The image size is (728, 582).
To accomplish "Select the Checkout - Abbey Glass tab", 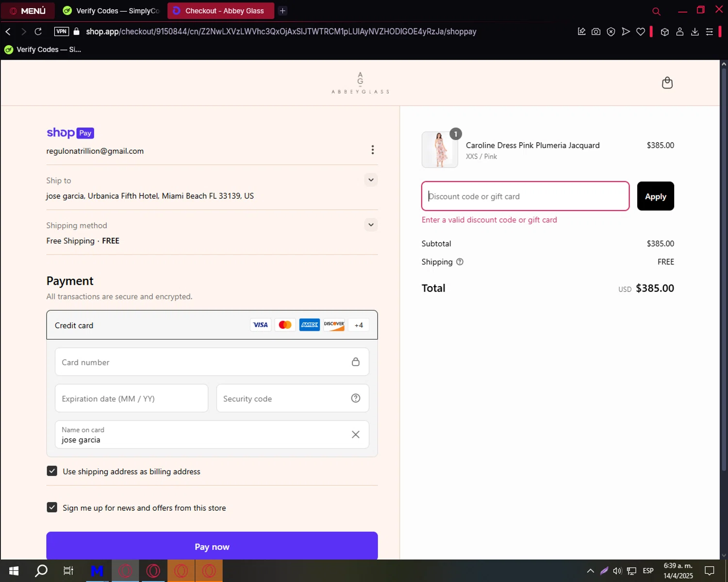I will (221, 11).
